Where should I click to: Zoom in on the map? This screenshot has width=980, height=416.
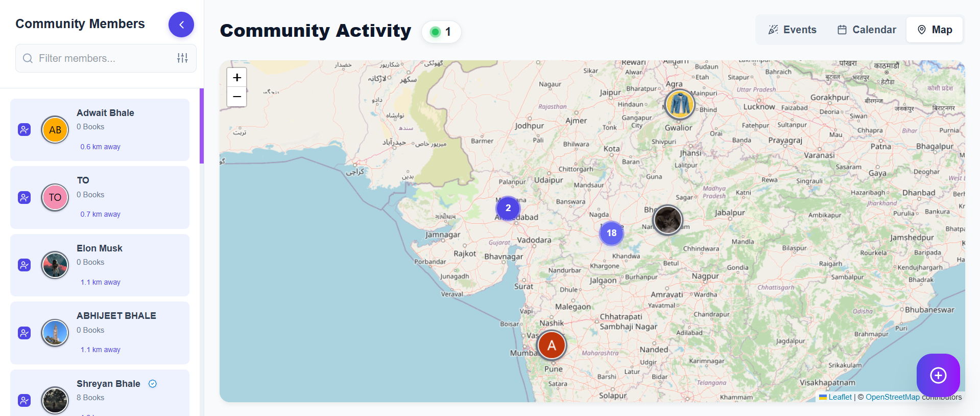[x=237, y=78]
